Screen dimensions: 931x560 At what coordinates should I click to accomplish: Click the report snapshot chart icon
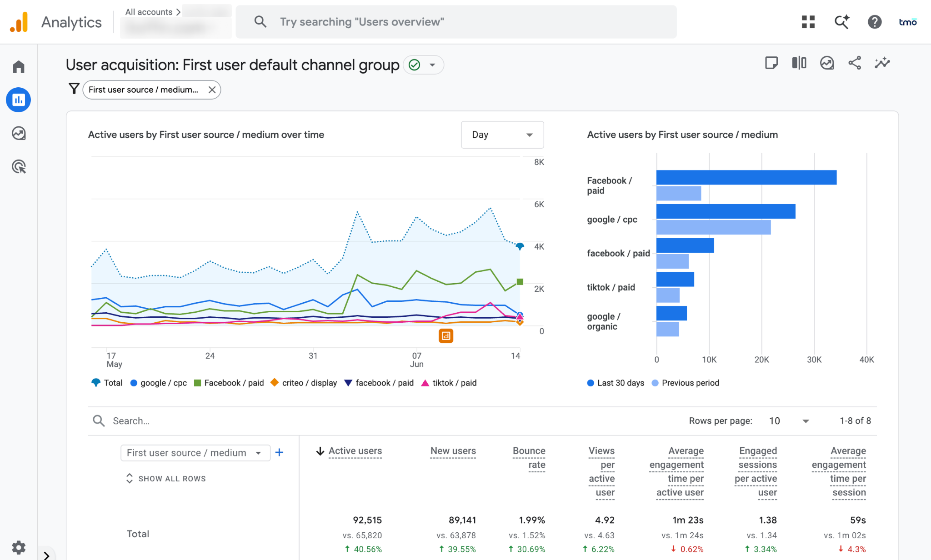pyautogui.click(x=827, y=63)
